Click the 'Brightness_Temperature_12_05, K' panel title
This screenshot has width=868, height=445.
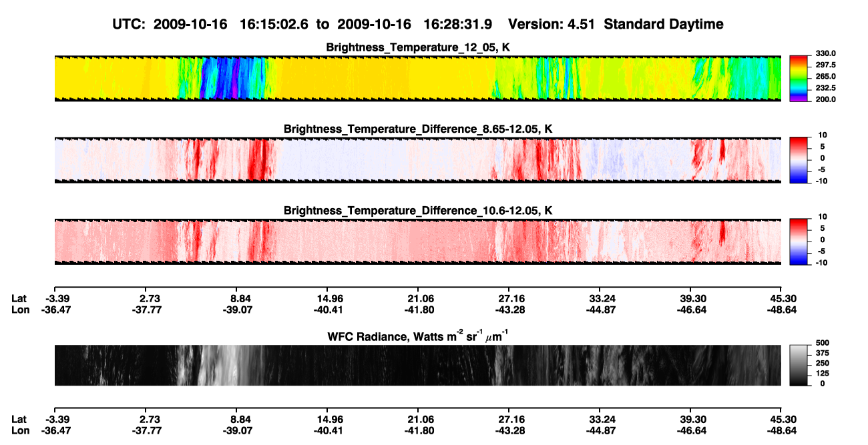tap(418, 47)
